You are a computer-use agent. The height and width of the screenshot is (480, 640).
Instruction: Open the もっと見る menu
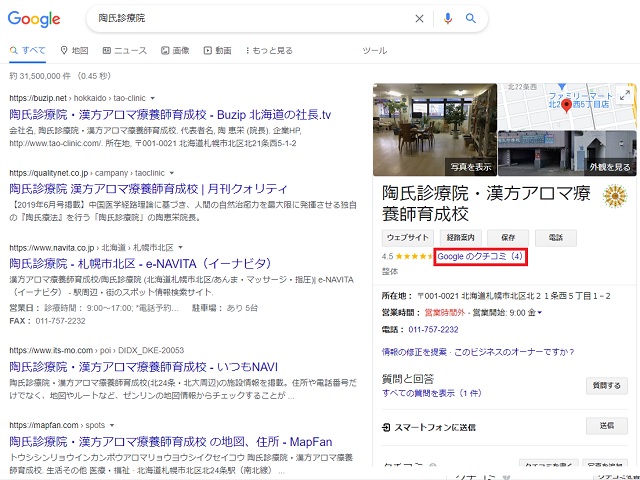click(269, 51)
